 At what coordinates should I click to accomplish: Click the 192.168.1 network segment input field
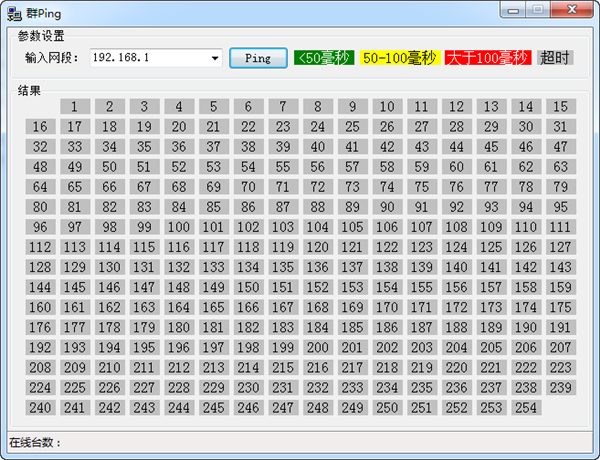coord(150,58)
